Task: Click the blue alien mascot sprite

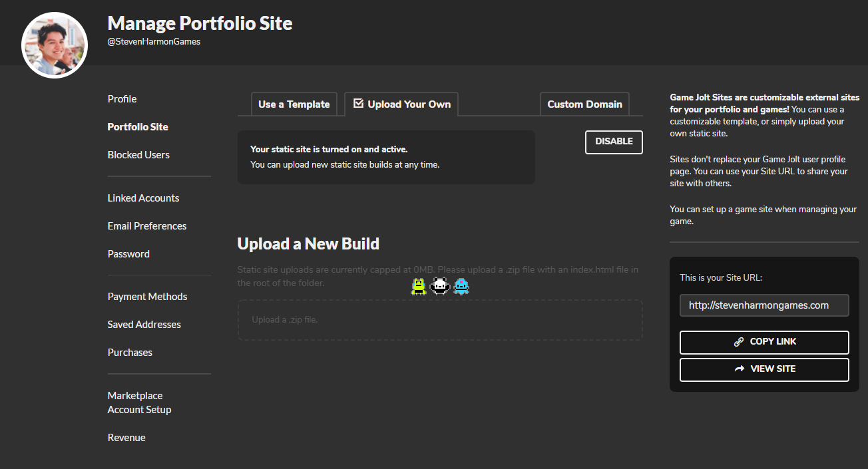Action: click(x=461, y=286)
